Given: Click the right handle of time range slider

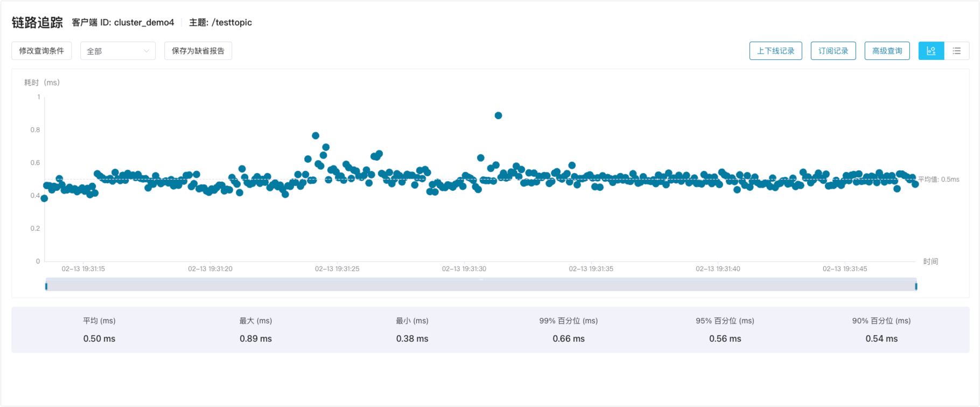Looking at the screenshot, I should [916, 286].
